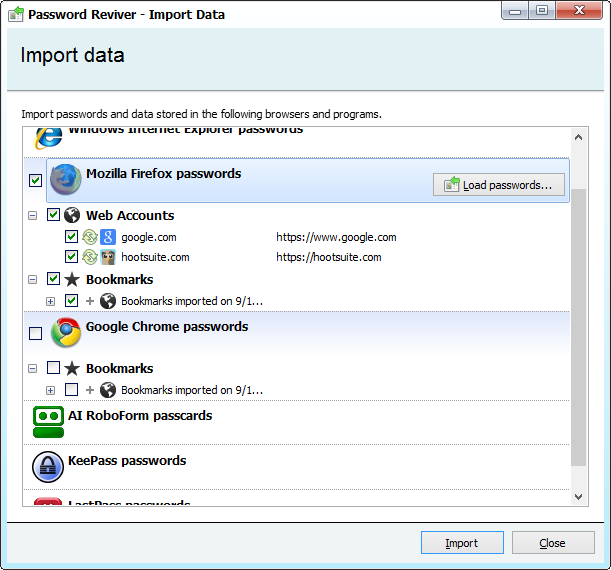
Task: Click the https://hootsuite.com URL text
Action: pyautogui.click(x=329, y=257)
